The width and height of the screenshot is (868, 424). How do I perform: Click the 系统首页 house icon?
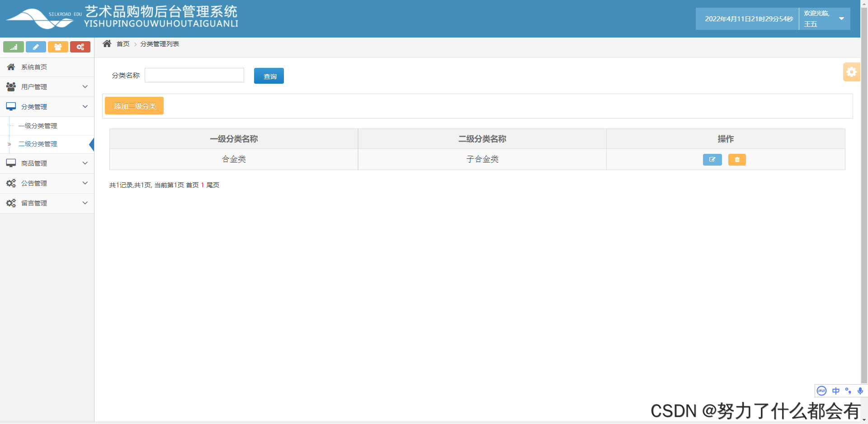click(x=11, y=67)
